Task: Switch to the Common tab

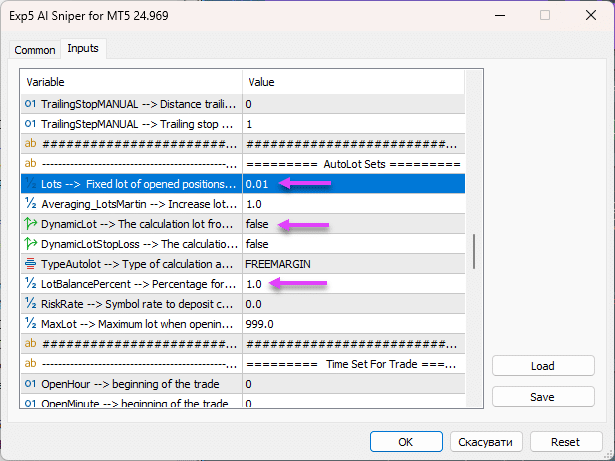Action: point(35,50)
